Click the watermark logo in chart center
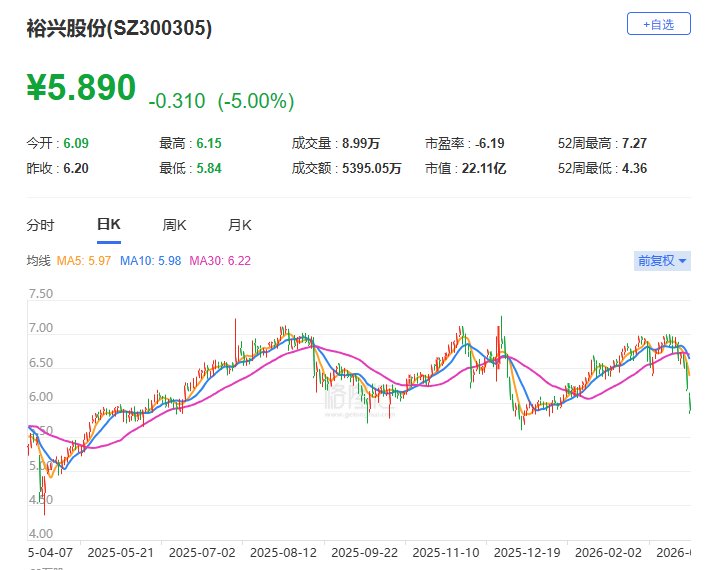705x570 pixels. coord(352,398)
